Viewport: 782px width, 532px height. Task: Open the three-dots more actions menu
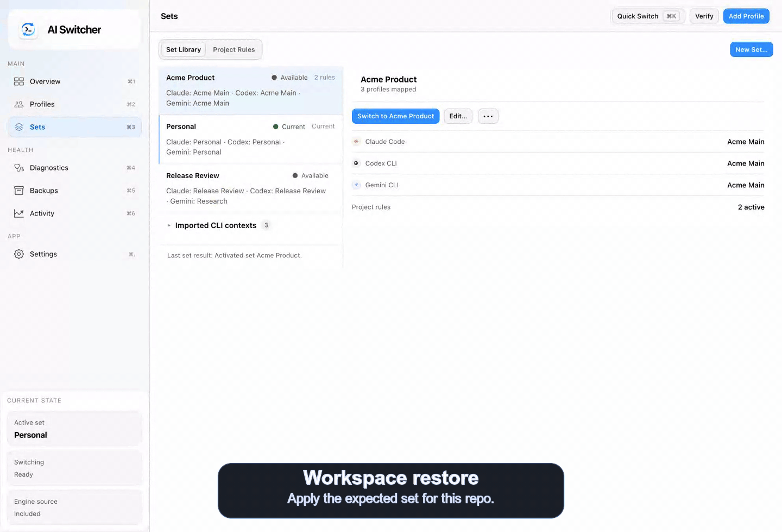[x=488, y=116]
